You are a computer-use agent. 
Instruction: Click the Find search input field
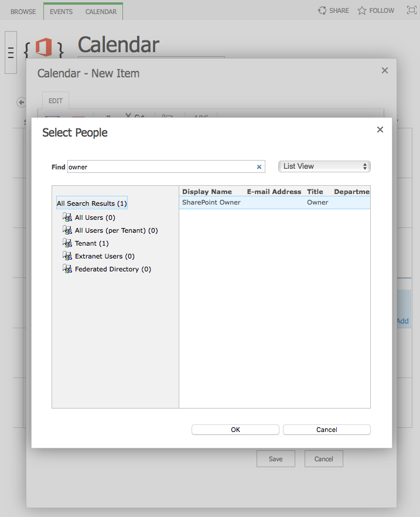[166, 167]
